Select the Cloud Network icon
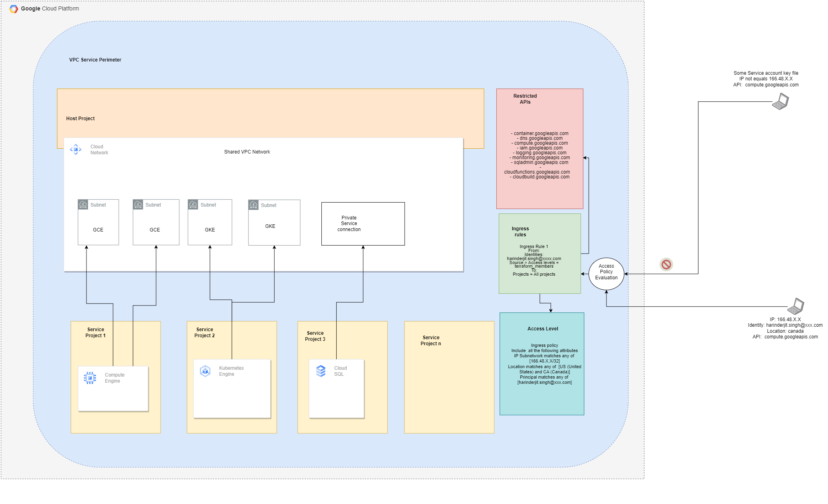The image size is (828, 504). click(76, 150)
